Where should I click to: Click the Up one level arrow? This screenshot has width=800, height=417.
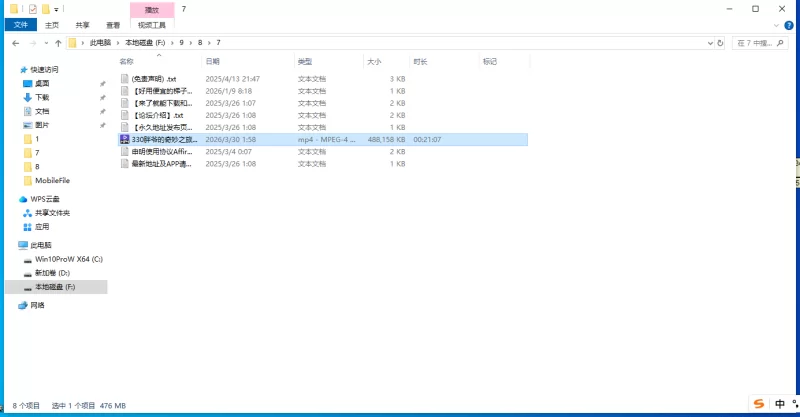pos(58,43)
